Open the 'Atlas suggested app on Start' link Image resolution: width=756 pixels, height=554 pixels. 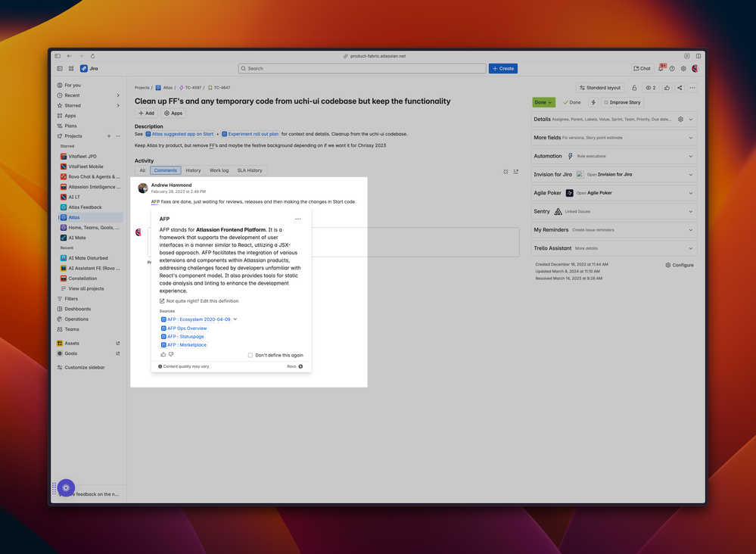click(179, 134)
